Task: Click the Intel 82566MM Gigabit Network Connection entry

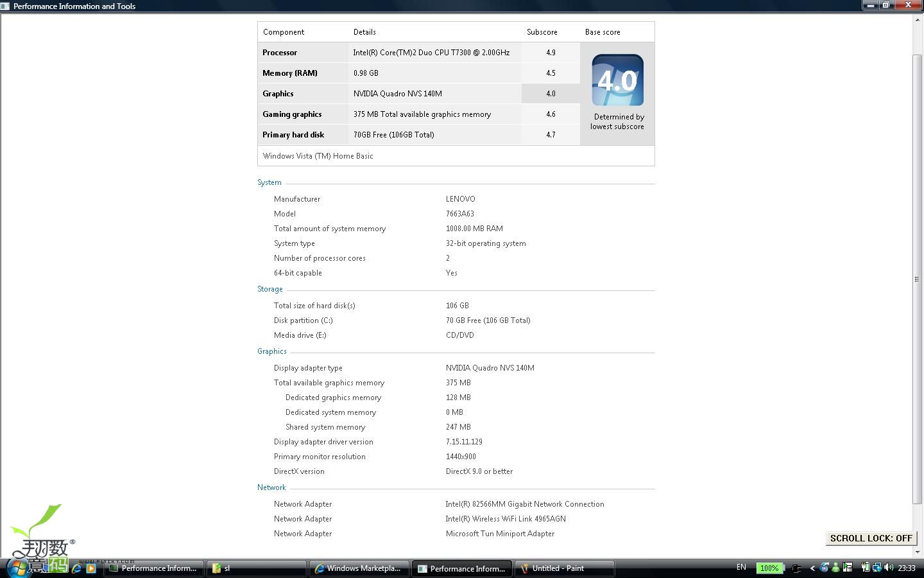Action: [525, 504]
